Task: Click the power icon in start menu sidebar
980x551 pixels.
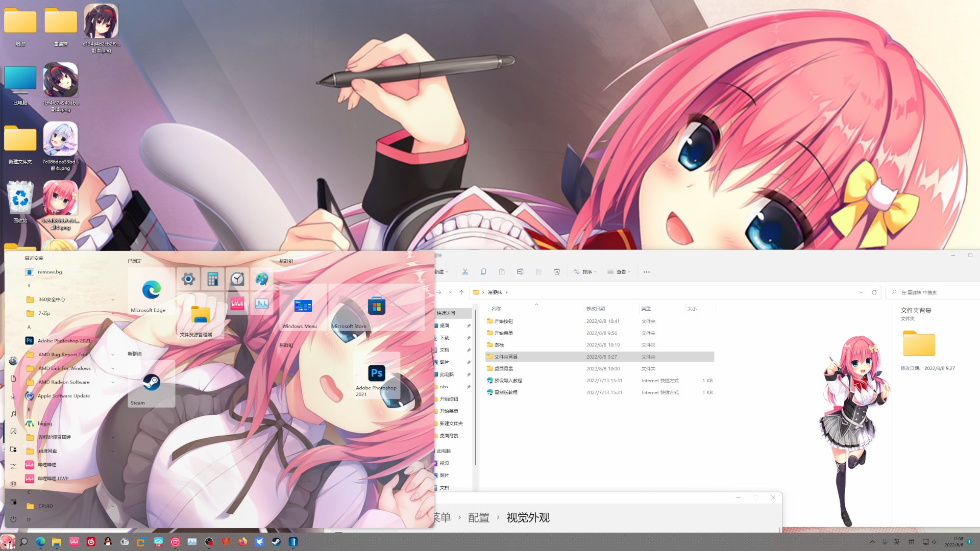Action: click(13, 519)
